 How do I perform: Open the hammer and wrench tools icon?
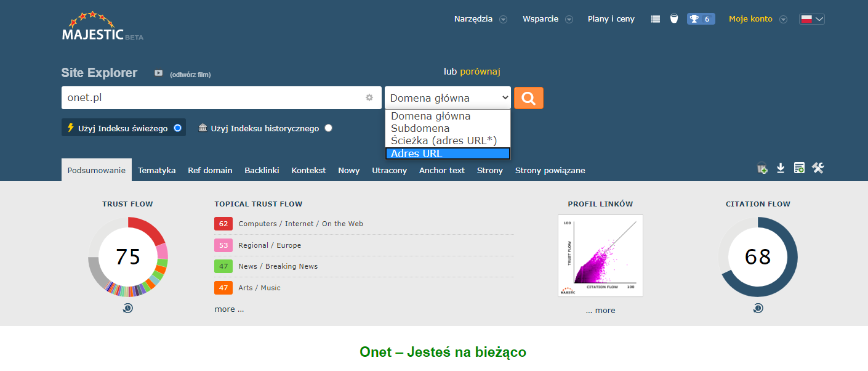pos(818,168)
